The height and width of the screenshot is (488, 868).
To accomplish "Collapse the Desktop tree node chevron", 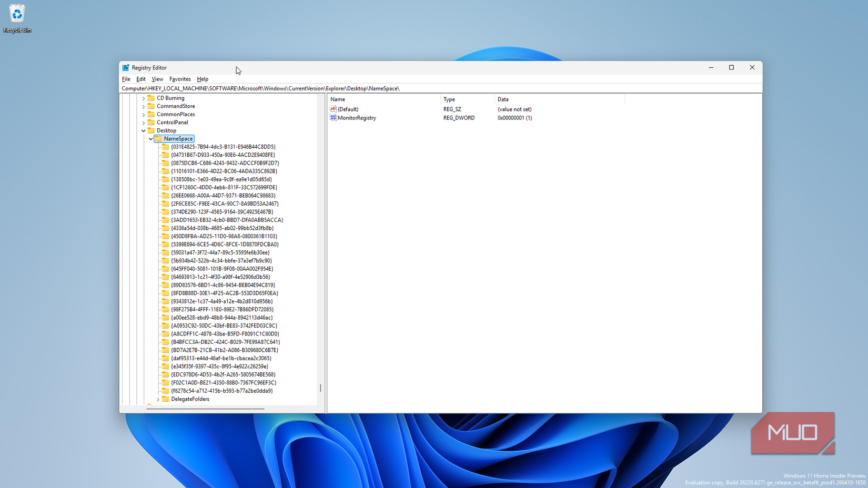I will (x=143, y=130).
